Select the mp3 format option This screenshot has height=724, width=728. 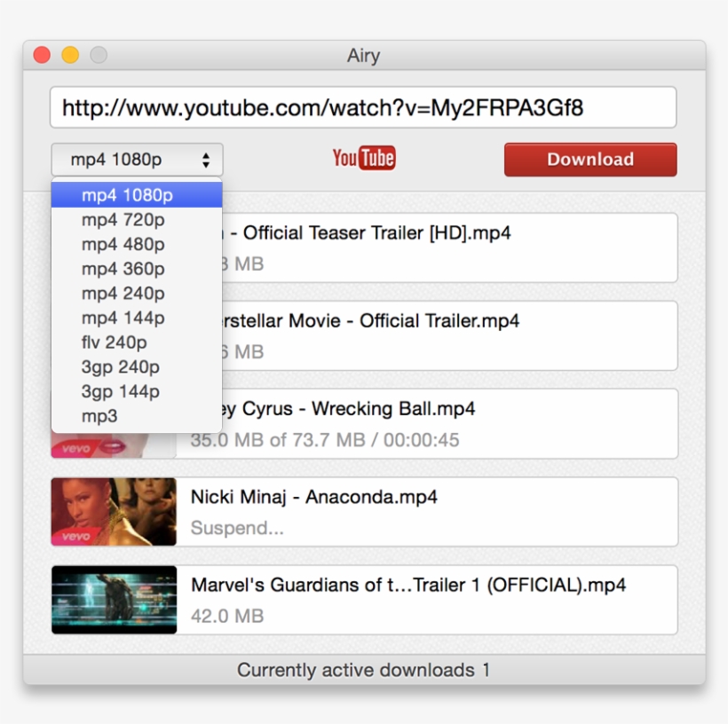pyautogui.click(x=98, y=415)
